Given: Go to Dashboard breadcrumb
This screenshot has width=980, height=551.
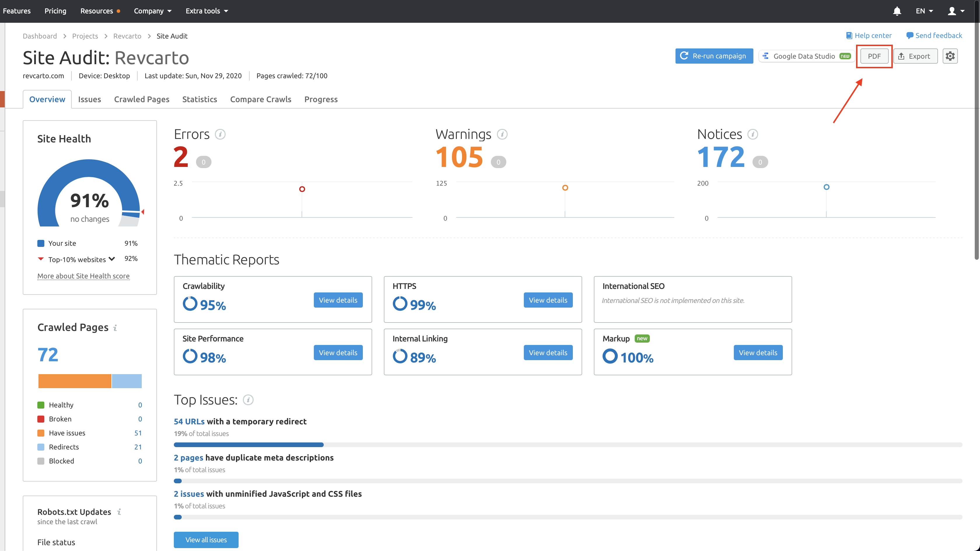Looking at the screenshot, I should [40, 36].
